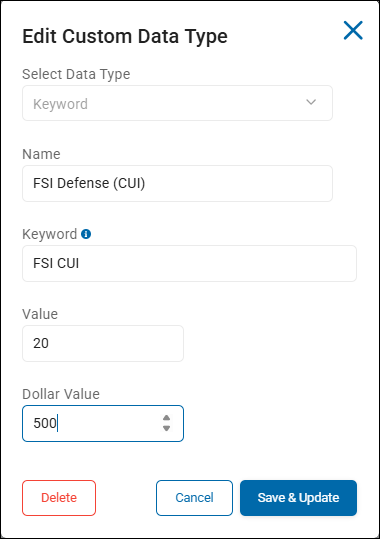Screen dimensions: 380x539
Task: Click the Keyword label text
Action: pyautogui.click(x=50, y=234)
